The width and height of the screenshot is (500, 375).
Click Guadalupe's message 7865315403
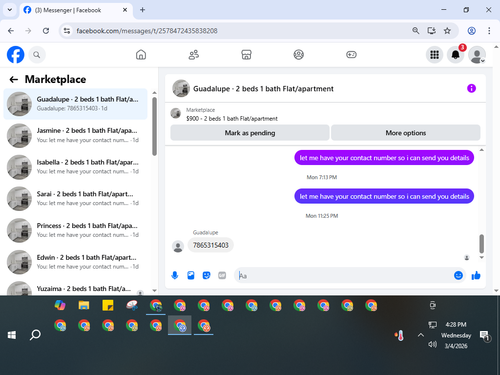(x=211, y=245)
